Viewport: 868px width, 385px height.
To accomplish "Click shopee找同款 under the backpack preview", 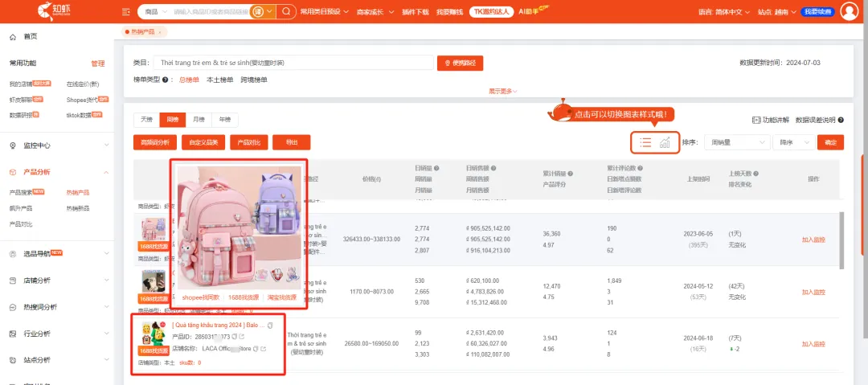I will [200, 297].
